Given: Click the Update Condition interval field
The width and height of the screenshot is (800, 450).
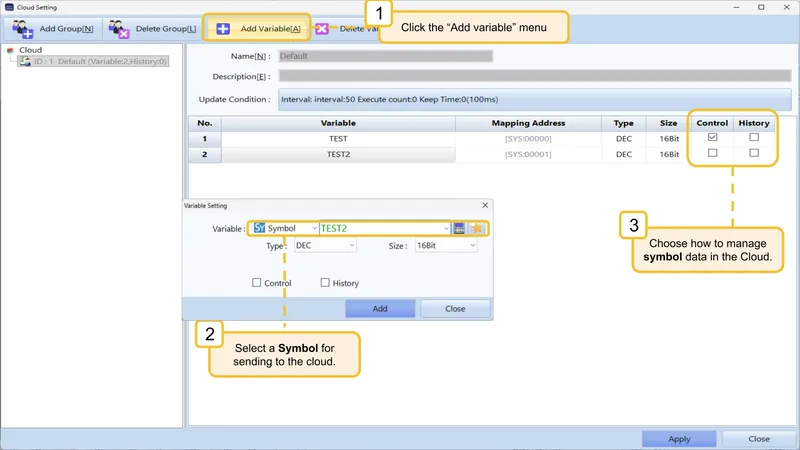Looking at the screenshot, I should [x=535, y=99].
